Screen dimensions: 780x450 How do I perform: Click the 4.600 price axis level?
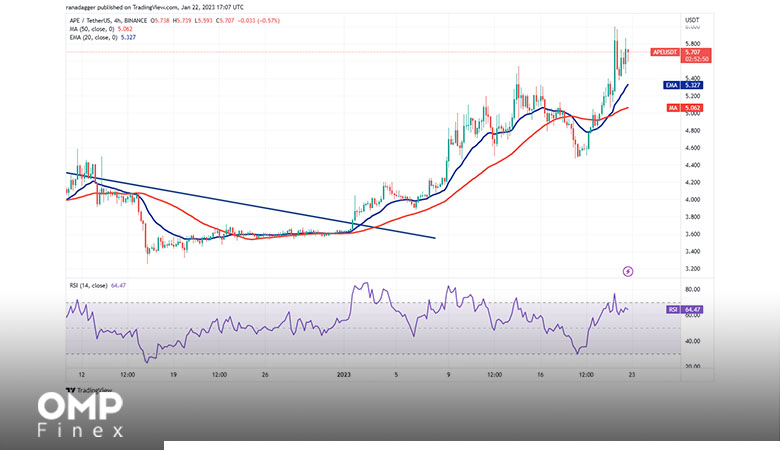point(692,148)
